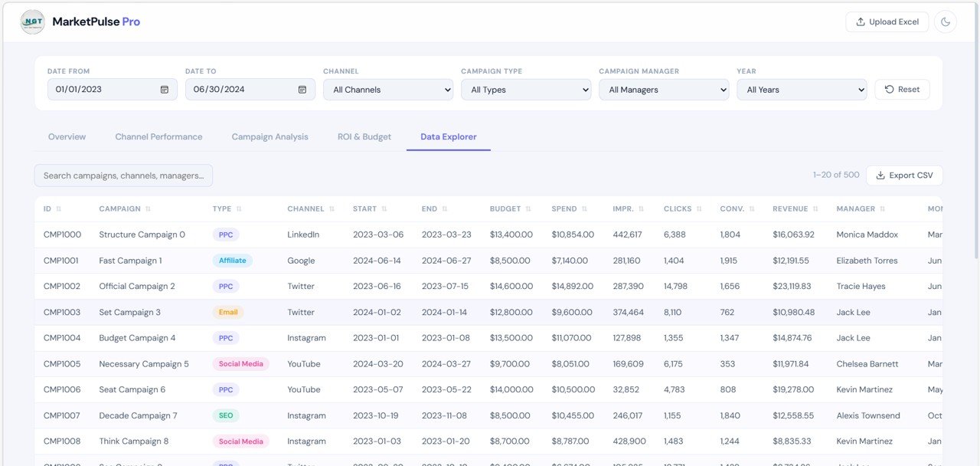
Task: Click the upload icon on Upload Excel
Action: [x=861, y=21]
